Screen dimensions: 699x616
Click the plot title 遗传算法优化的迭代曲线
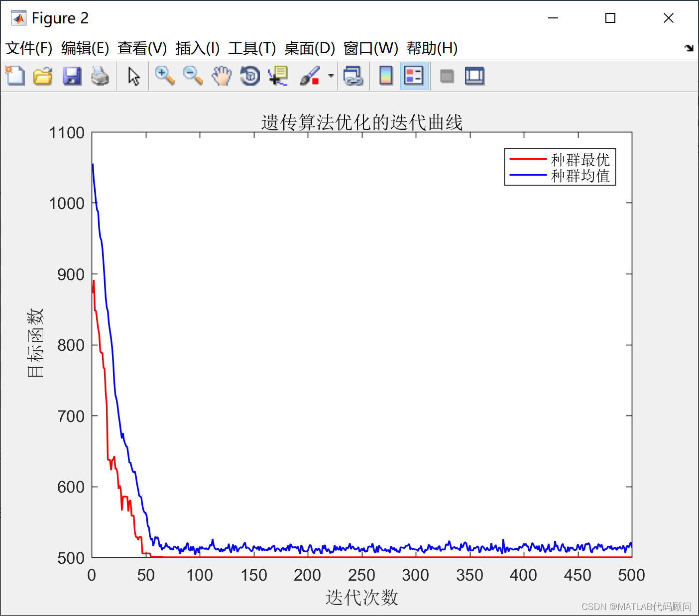coord(362,122)
